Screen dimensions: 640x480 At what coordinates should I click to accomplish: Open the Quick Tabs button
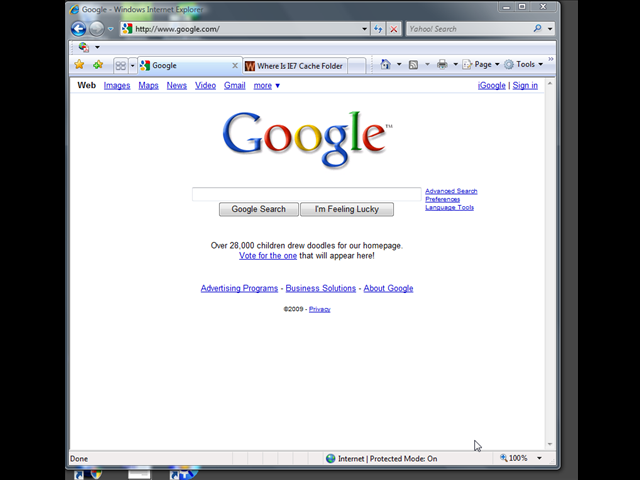click(120, 65)
